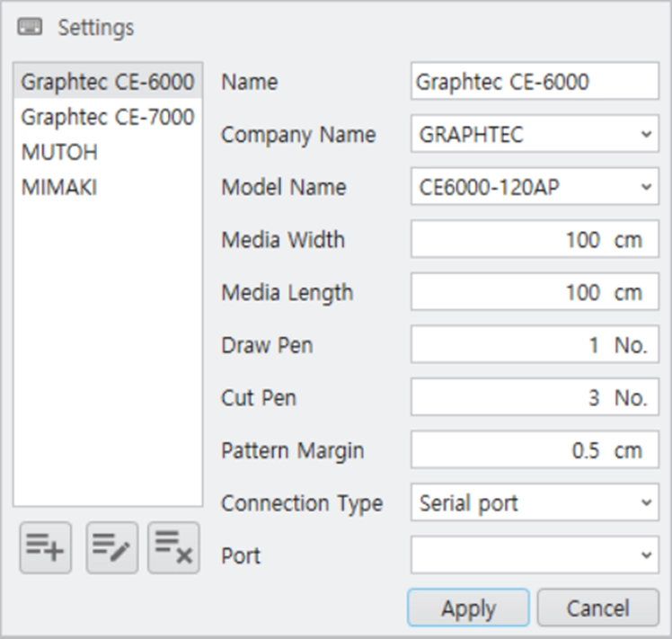Click the Cancel button
Viewport: 672px width, 639px height.
(598, 608)
